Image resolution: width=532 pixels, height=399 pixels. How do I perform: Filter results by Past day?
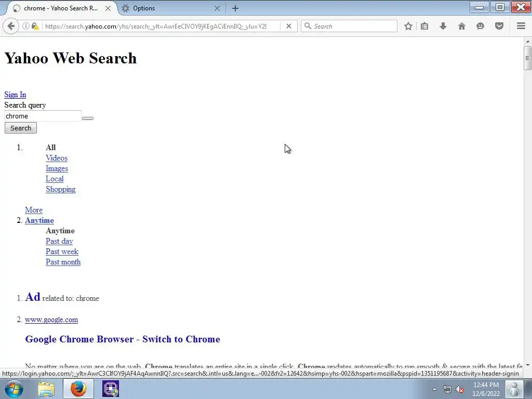(x=59, y=241)
